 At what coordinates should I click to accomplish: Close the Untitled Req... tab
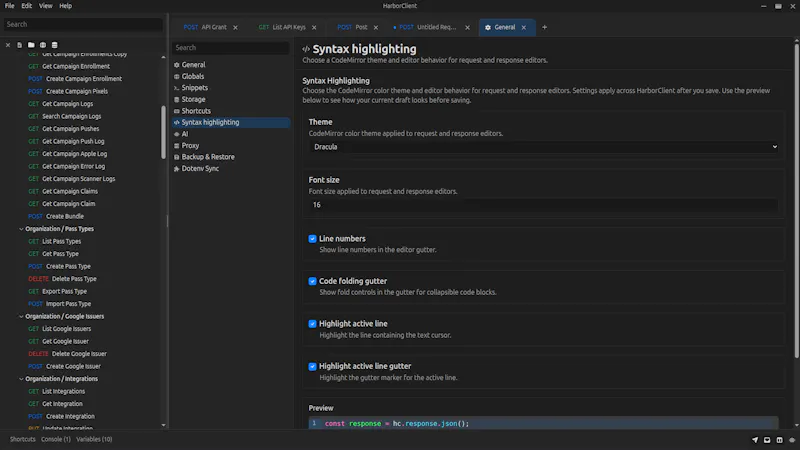(467, 28)
